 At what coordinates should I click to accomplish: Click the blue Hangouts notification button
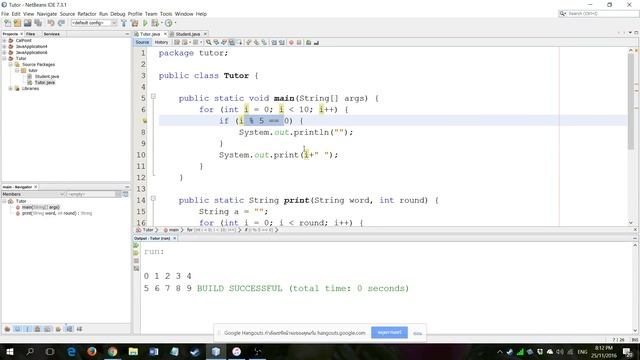click(x=389, y=333)
